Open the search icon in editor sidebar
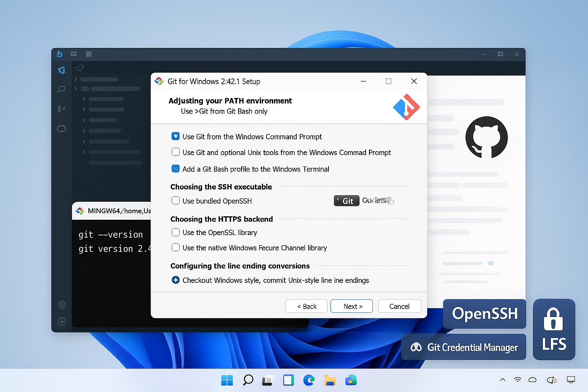 [61, 89]
